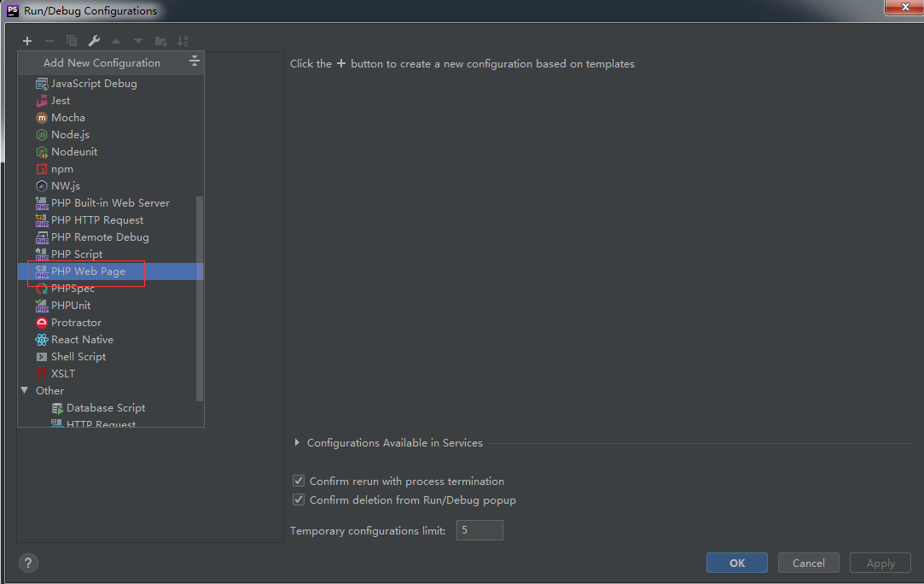Select the PHPSpec icon
The image size is (924, 584).
point(42,289)
